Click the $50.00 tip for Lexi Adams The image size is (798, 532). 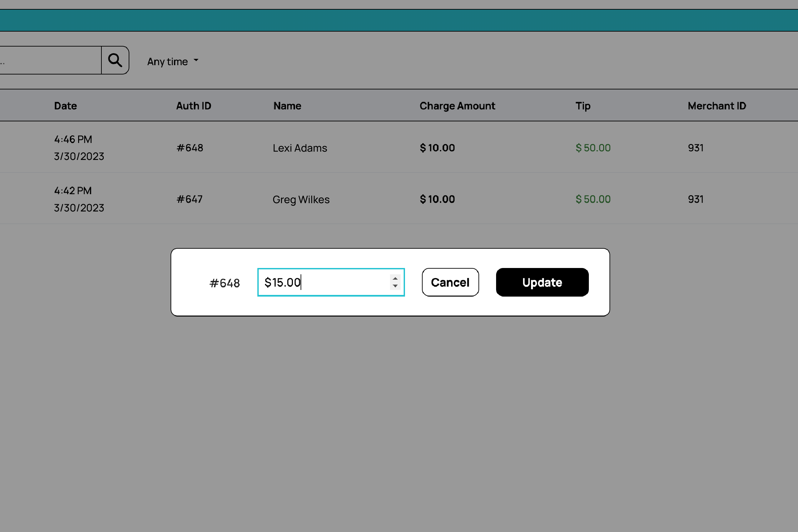pyautogui.click(x=593, y=148)
